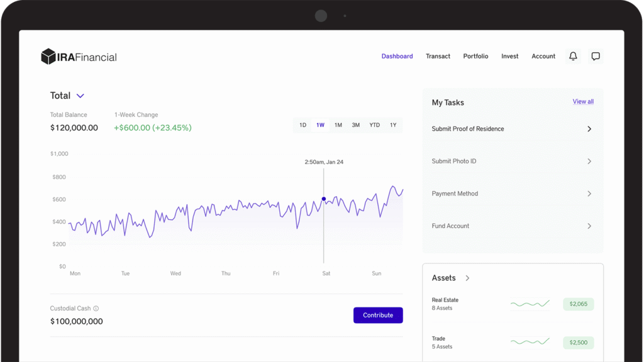This screenshot has height=362, width=644.
Task: Open the notifications bell
Action: pyautogui.click(x=572, y=56)
